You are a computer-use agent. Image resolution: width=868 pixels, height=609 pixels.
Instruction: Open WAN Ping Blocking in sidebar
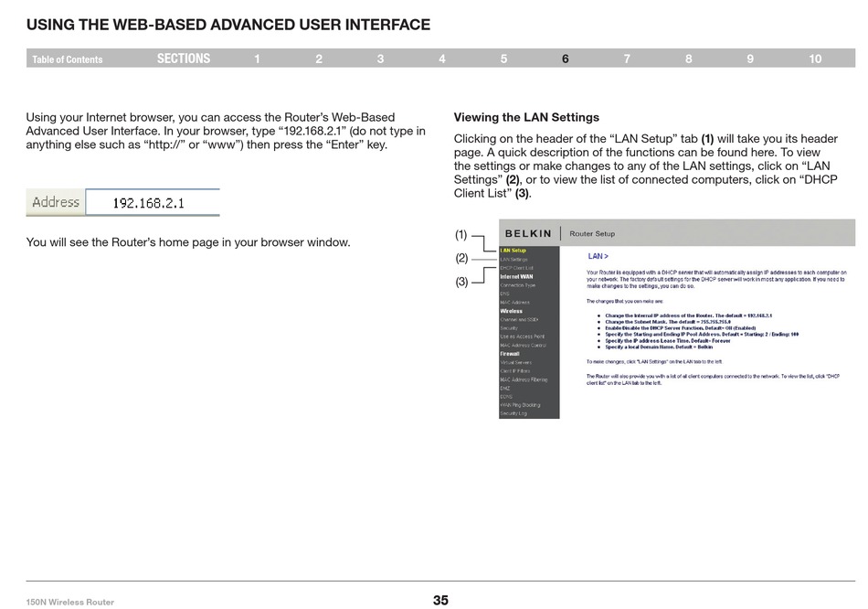[520, 405]
